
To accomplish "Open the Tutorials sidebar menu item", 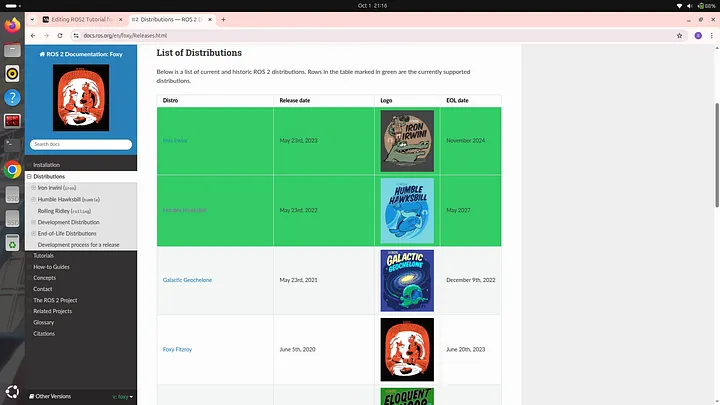I will click(44, 256).
